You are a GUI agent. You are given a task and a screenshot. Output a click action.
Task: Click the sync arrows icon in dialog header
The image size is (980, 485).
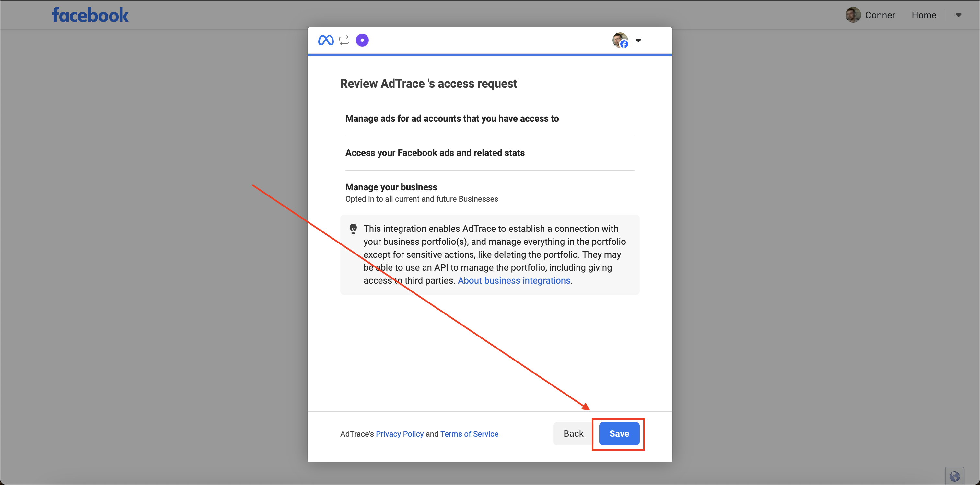coord(344,40)
